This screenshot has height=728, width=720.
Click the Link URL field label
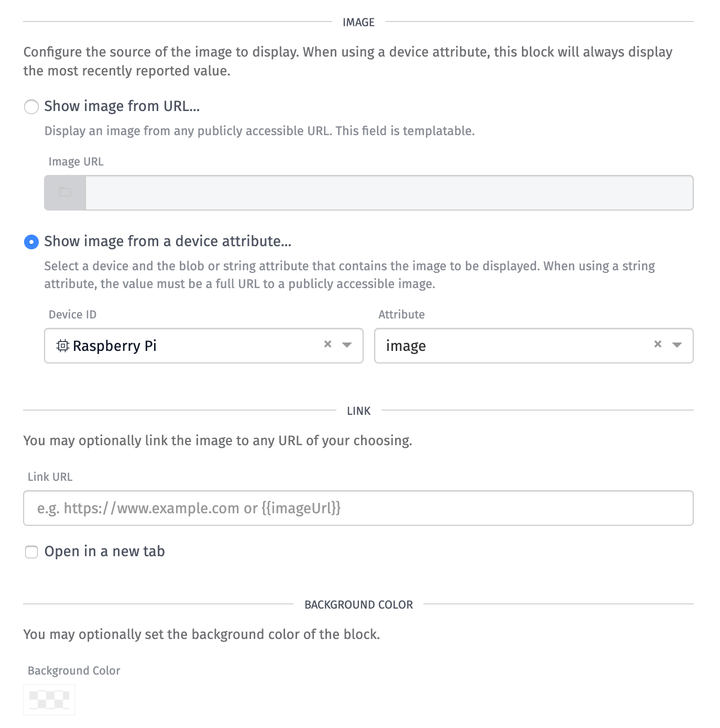50,477
